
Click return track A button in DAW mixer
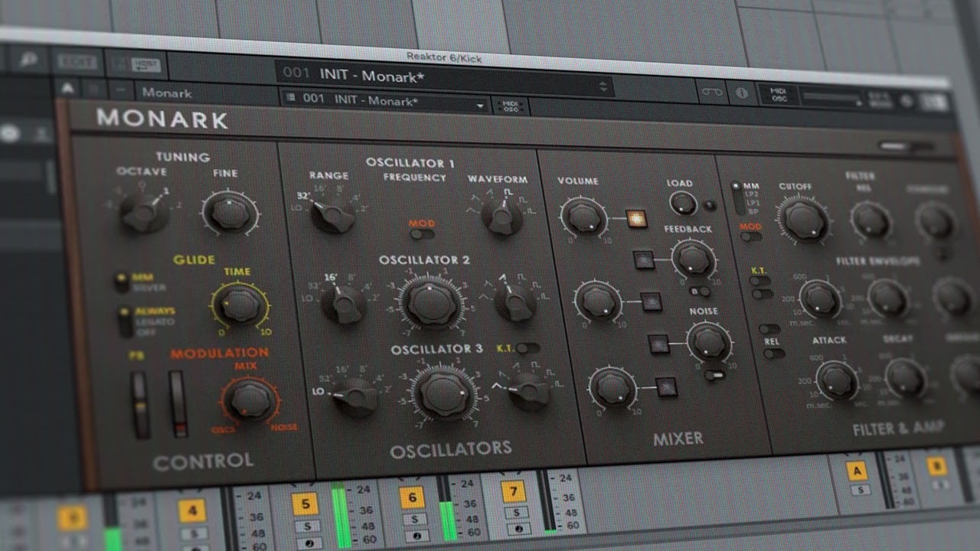tap(856, 470)
